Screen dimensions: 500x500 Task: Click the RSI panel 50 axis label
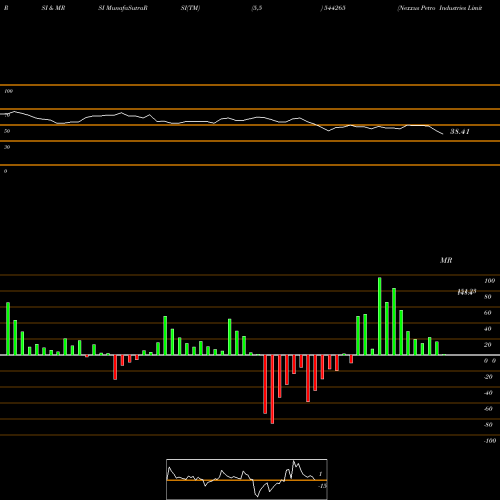(x=7, y=131)
